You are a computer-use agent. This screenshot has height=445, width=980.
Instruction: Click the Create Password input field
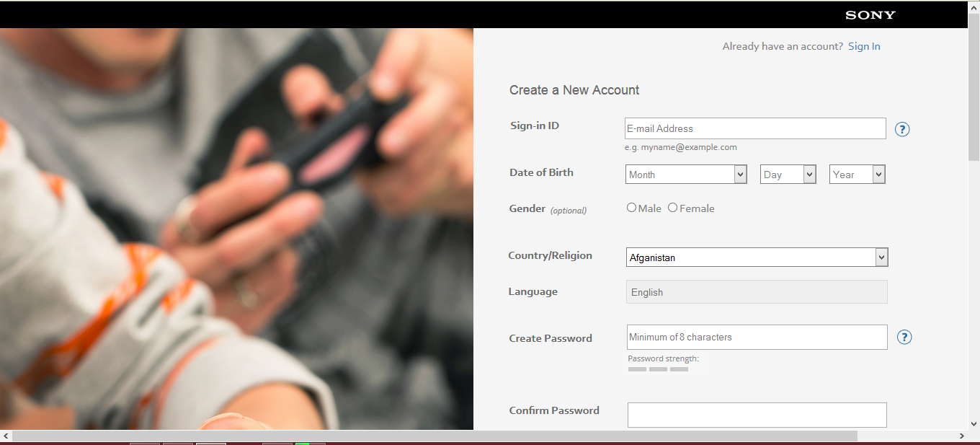(757, 337)
